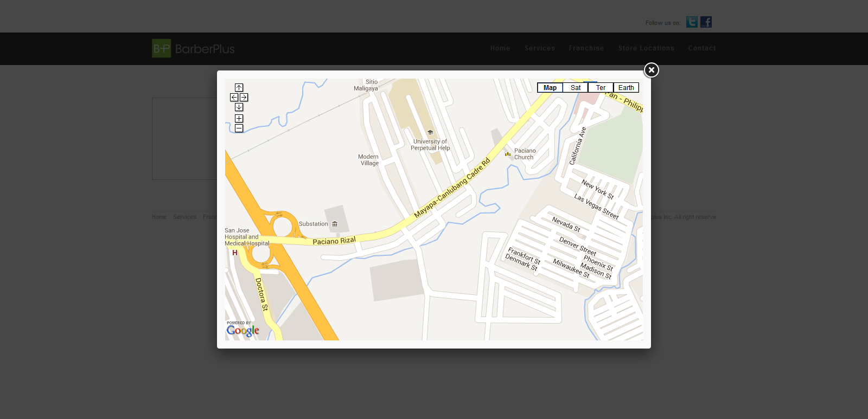Open the Services menu item
The width and height of the screenshot is (868, 419).
[539, 48]
